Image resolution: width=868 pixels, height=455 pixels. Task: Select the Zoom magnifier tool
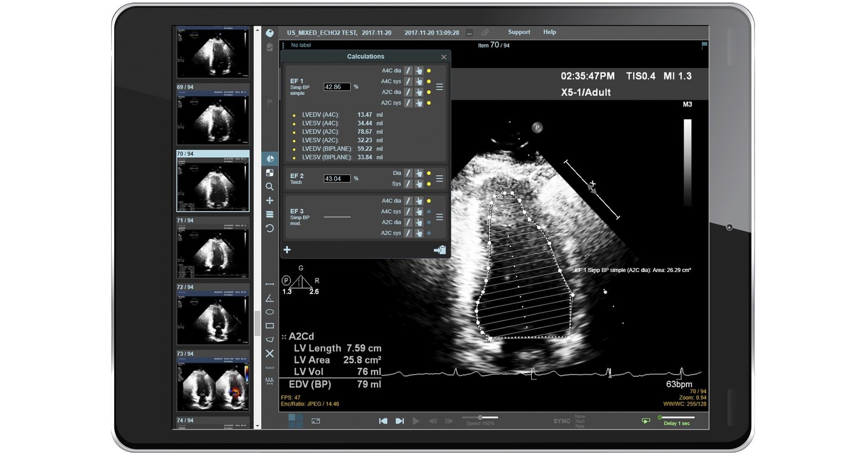pyautogui.click(x=270, y=187)
